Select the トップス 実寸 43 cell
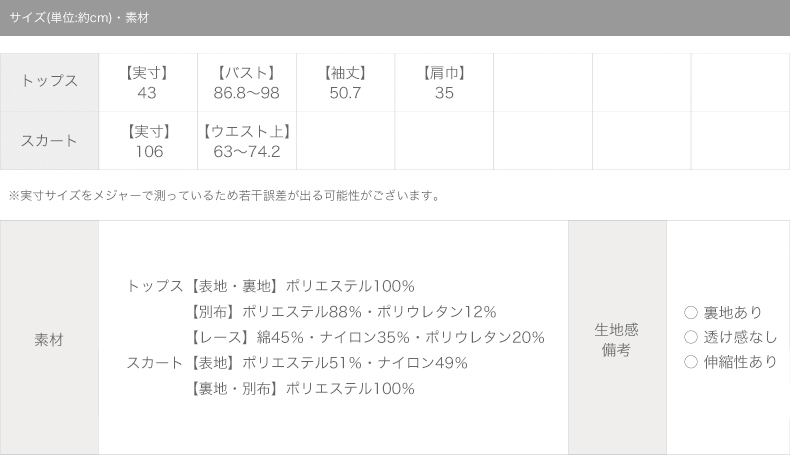 pos(148,82)
